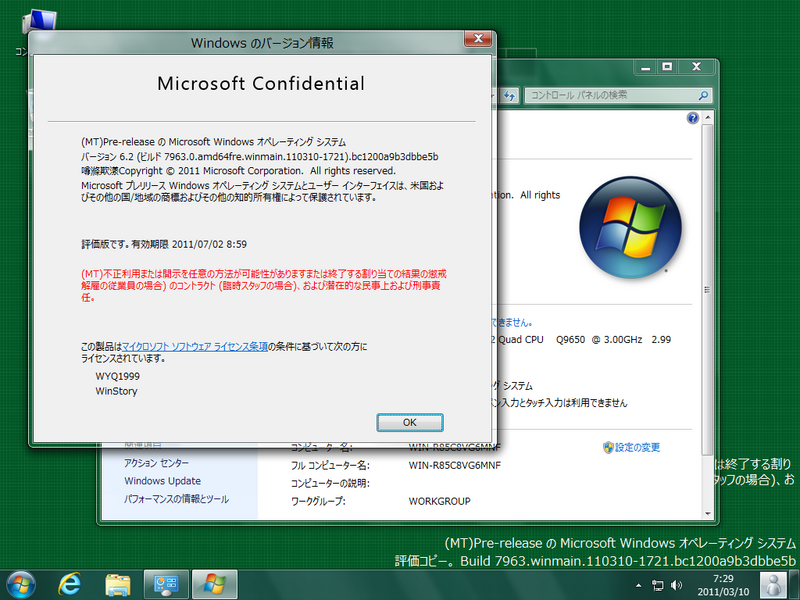The width and height of the screenshot is (800, 600).
Task: Click the red (MT) confidentiality warning text
Action: (263, 286)
